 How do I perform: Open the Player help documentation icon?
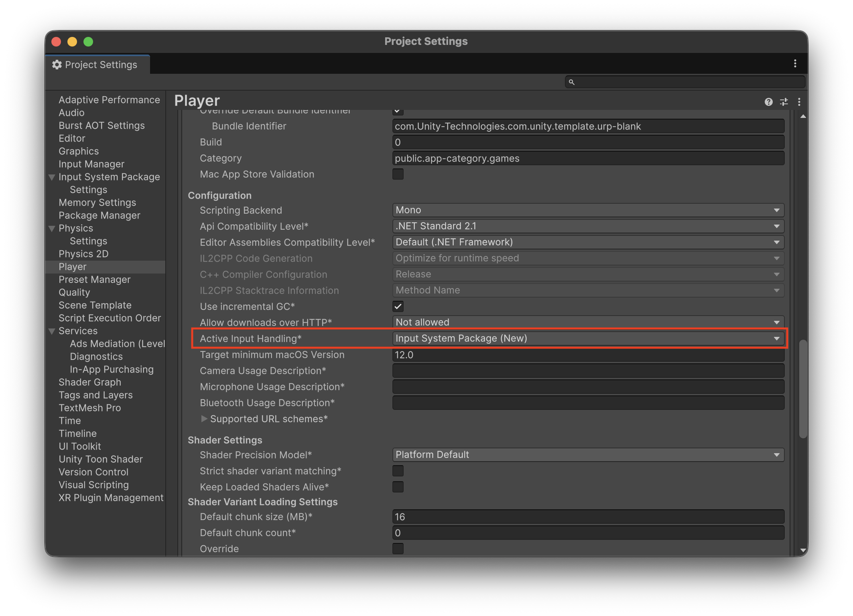click(x=768, y=102)
